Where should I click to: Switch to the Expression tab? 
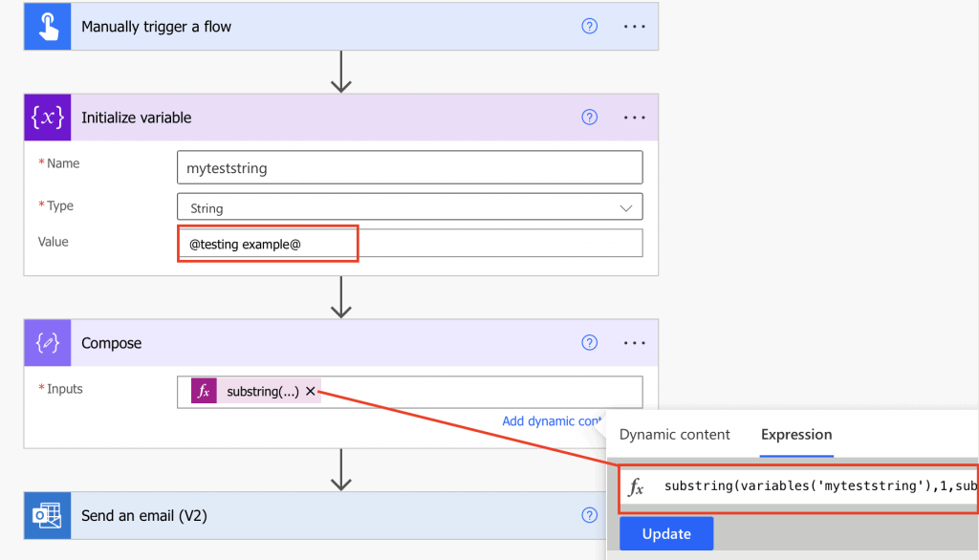click(796, 435)
